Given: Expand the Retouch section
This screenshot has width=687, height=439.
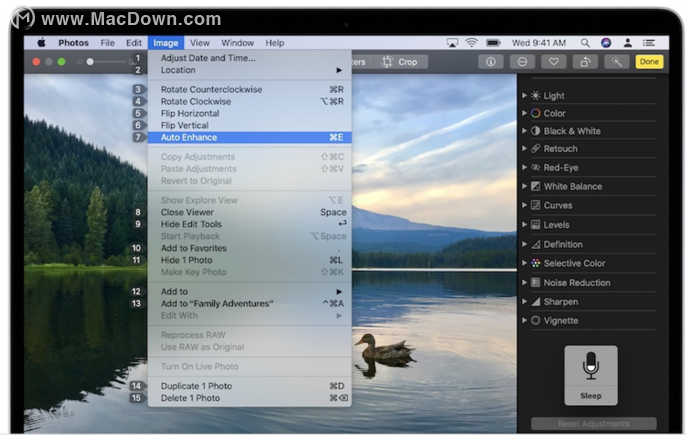Looking at the screenshot, I should pyautogui.click(x=524, y=149).
